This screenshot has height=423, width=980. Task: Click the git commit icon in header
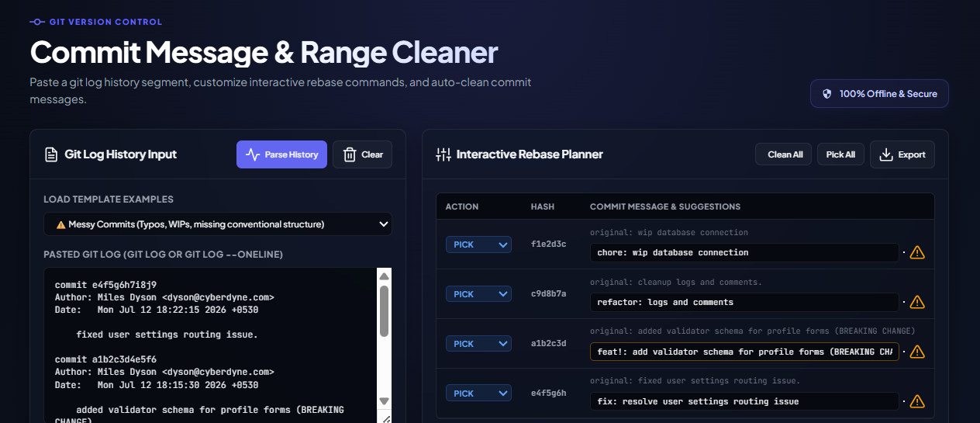pos(37,22)
